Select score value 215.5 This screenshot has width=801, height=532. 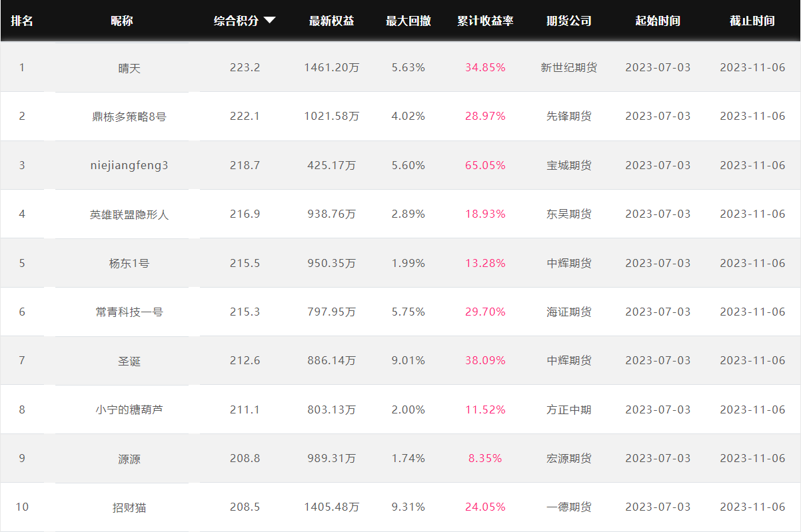[245, 263]
